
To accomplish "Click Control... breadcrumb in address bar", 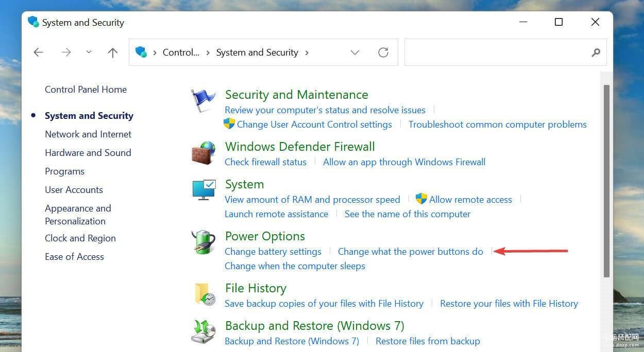I will coord(181,52).
